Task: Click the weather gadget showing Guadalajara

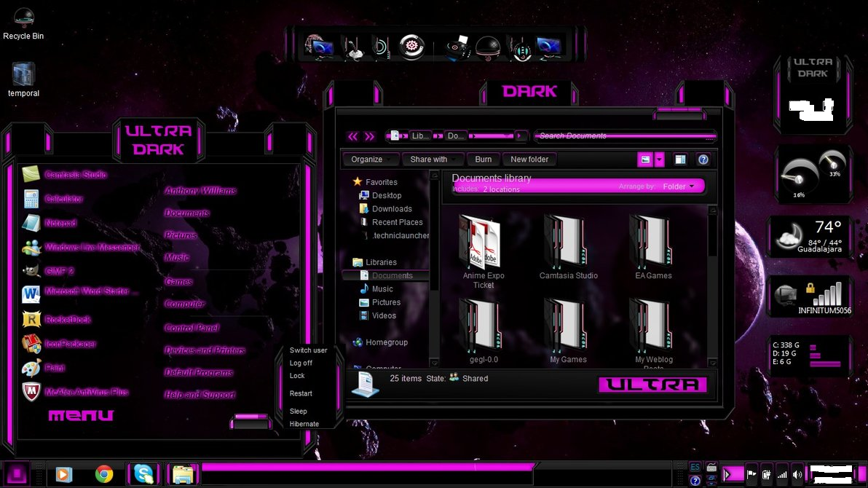Action: point(809,237)
